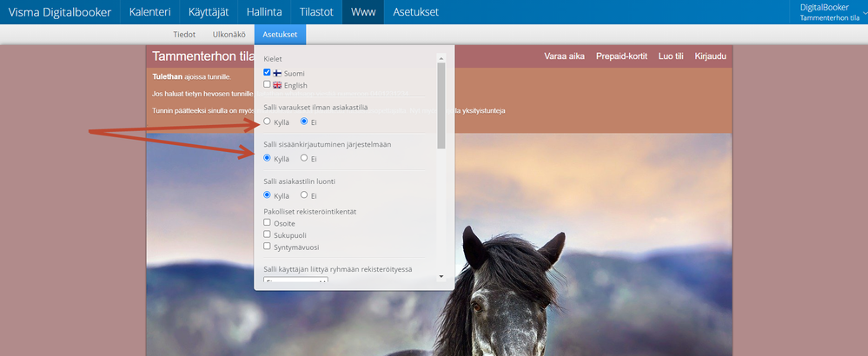Select Kyllä for varaukset ilman asiakastiliä
868x356 pixels.
coord(268,122)
